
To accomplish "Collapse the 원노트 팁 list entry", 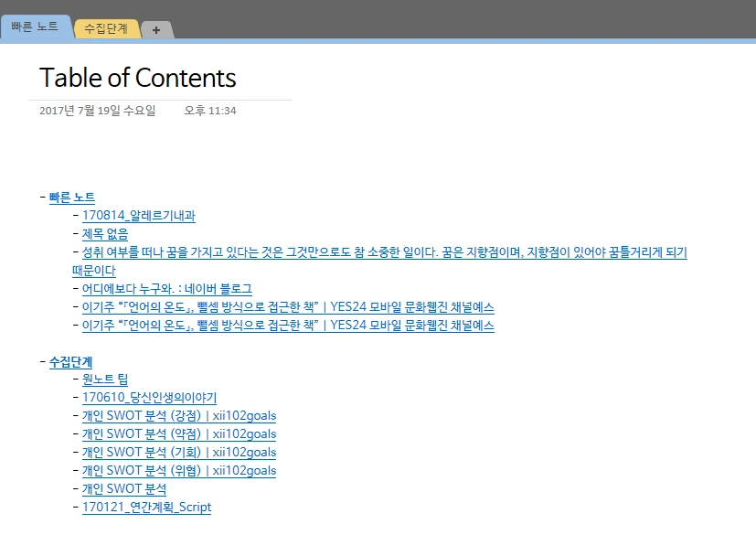I will coord(77,379).
